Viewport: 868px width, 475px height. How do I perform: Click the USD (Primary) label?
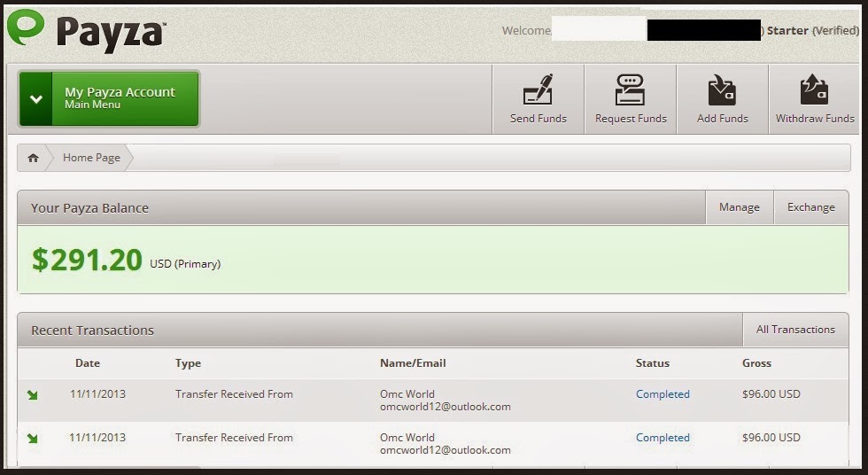pyautogui.click(x=185, y=264)
